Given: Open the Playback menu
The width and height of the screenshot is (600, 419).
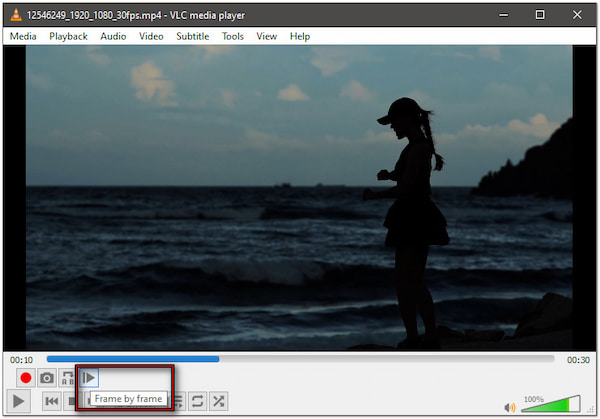Looking at the screenshot, I should (x=68, y=36).
